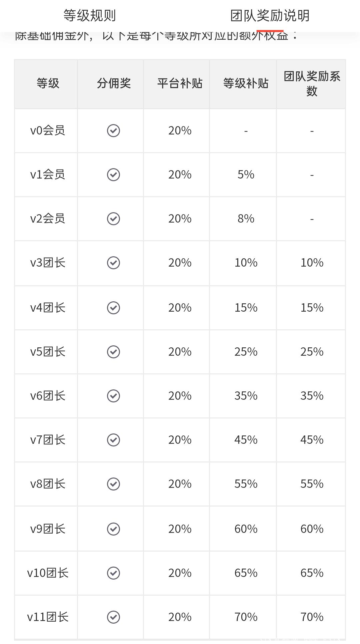360x644 pixels.
Task: Click the checkmark icon in v0会员 row
Action: point(113,130)
